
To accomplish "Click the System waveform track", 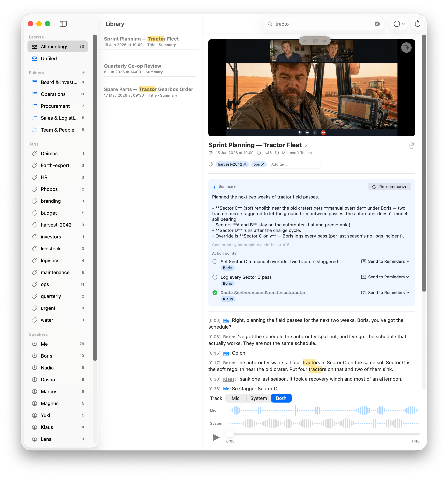I will pos(324,423).
